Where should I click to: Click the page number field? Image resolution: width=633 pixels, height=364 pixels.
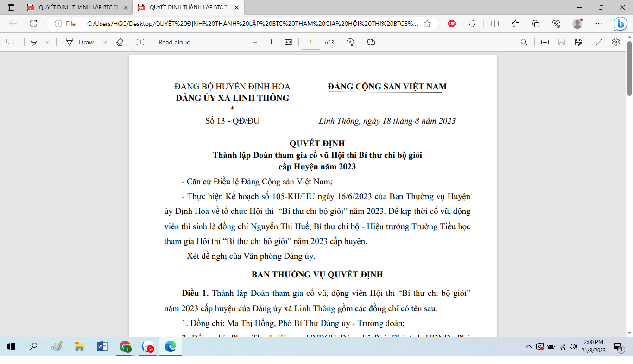(311, 42)
